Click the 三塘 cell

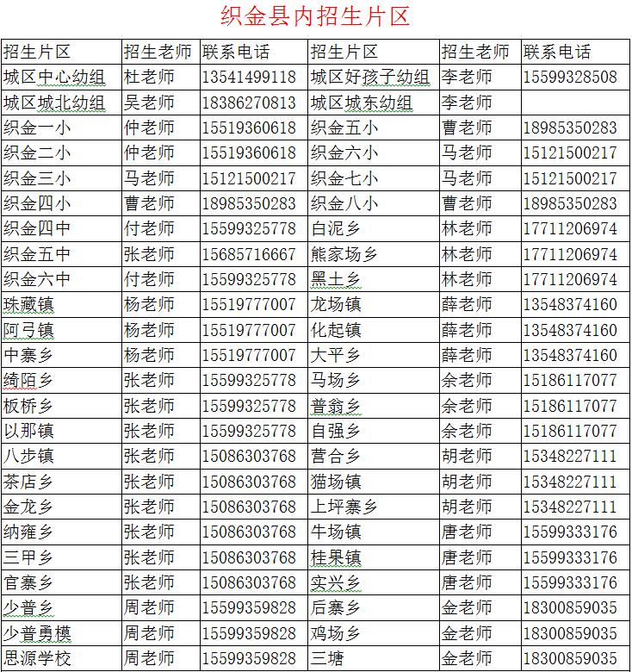(374, 658)
